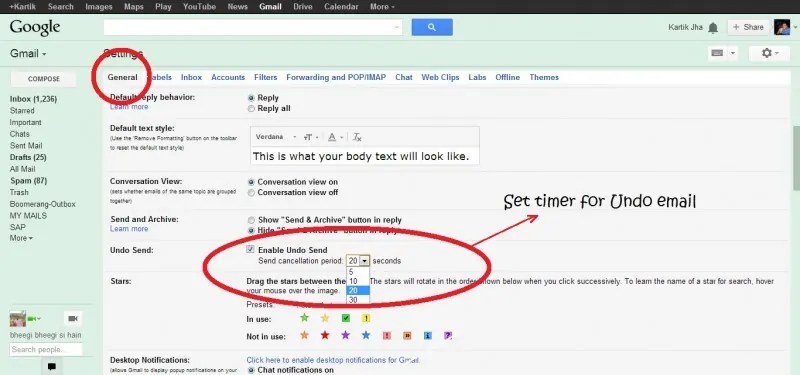The image size is (800, 375).
Task: Click the keyboard input tools icon
Action: tap(717, 53)
